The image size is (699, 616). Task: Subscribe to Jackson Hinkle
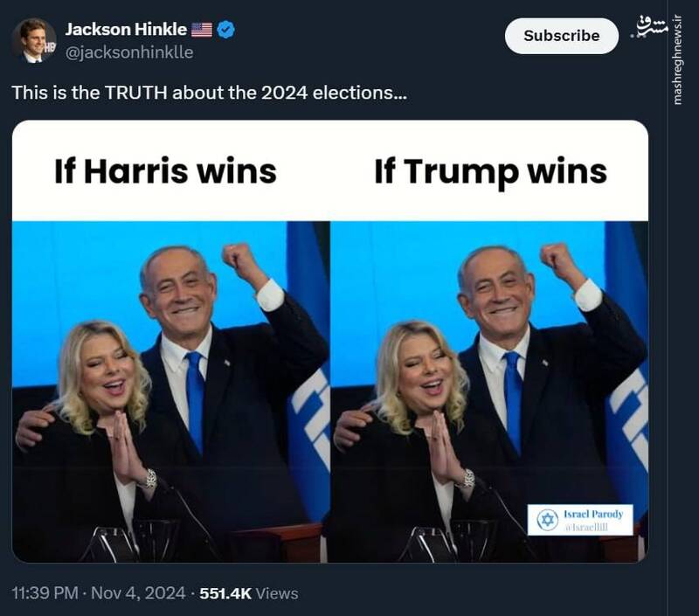[x=561, y=36]
